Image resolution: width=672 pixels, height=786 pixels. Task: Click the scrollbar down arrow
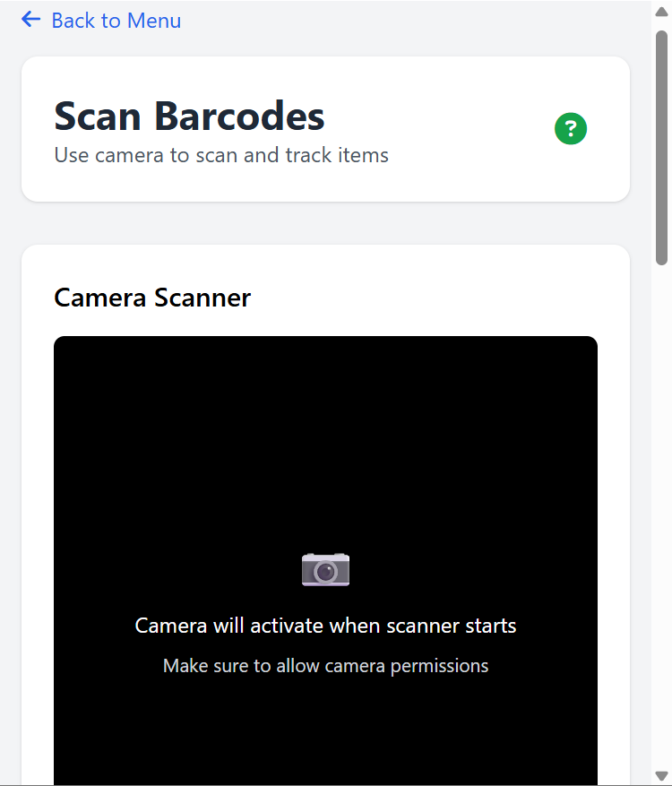pos(663,777)
